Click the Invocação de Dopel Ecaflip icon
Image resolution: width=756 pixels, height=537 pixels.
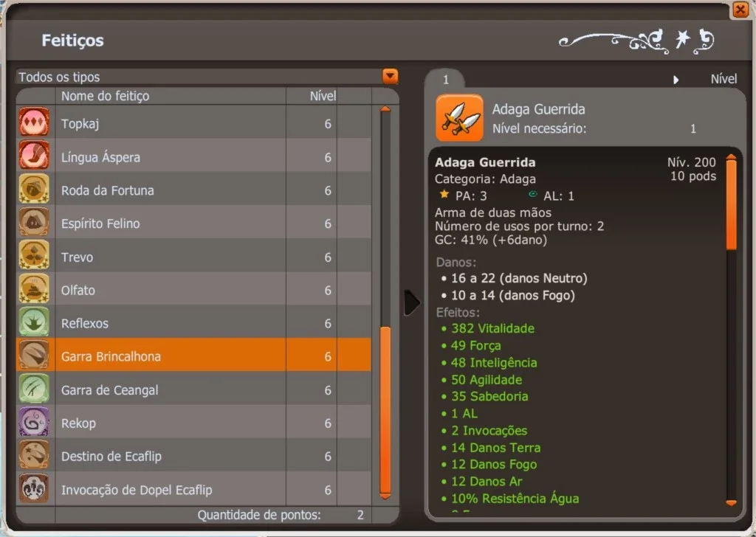[34, 488]
